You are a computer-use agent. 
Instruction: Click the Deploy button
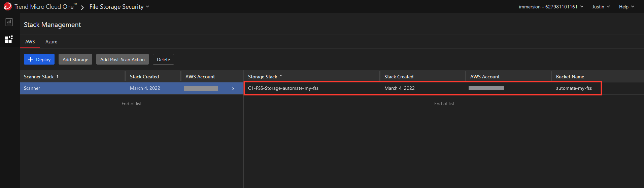pyautogui.click(x=39, y=59)
